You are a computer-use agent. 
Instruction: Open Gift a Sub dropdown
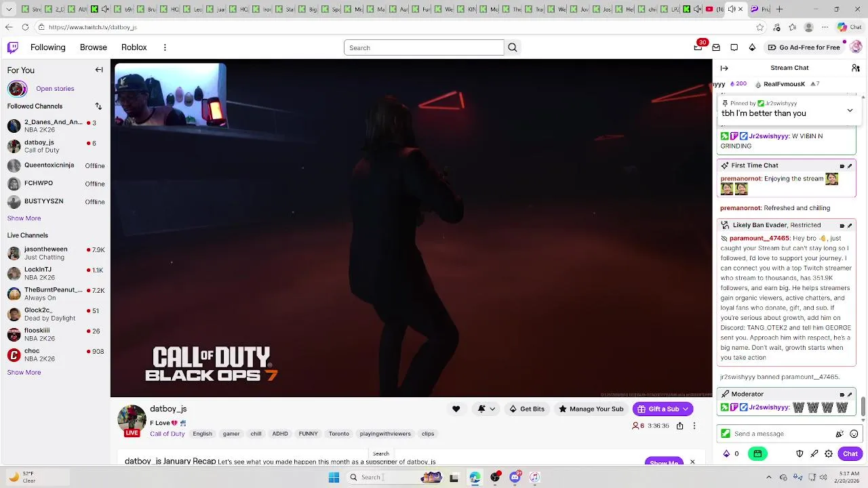click(663, 409)
